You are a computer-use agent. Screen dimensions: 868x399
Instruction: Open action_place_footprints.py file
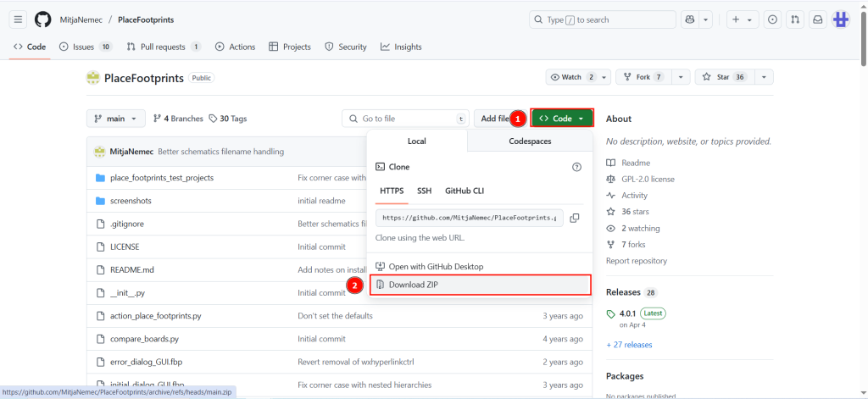coord(156,316)
